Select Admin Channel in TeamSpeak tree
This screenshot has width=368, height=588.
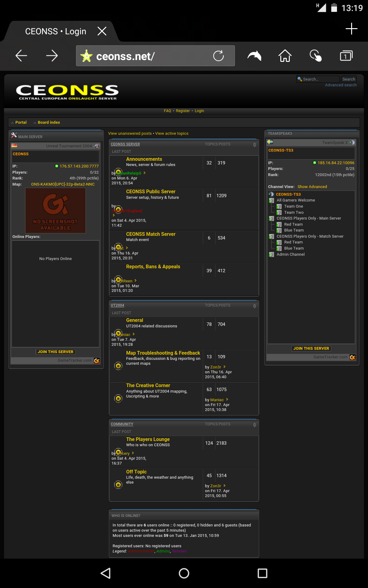(290, 254)
